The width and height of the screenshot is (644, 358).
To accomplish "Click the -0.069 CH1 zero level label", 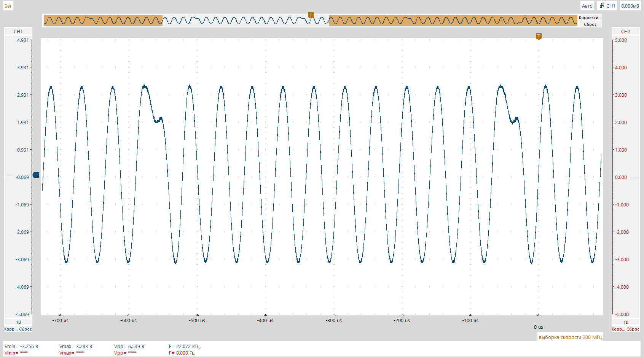I will click(x=22, y=177).
